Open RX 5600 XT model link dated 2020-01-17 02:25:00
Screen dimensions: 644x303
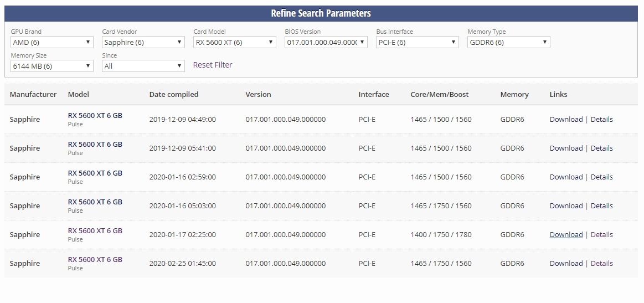(95, 230)
